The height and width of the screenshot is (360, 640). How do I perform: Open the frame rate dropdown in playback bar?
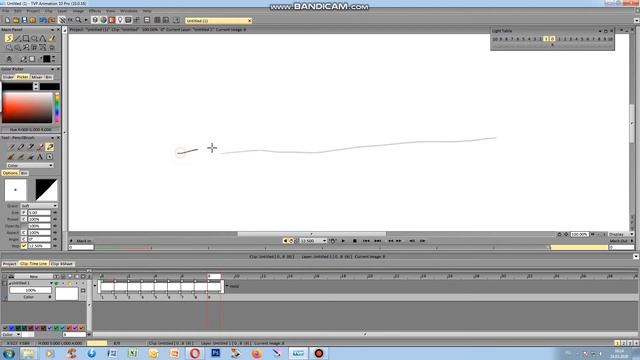[x=313, y=241]
